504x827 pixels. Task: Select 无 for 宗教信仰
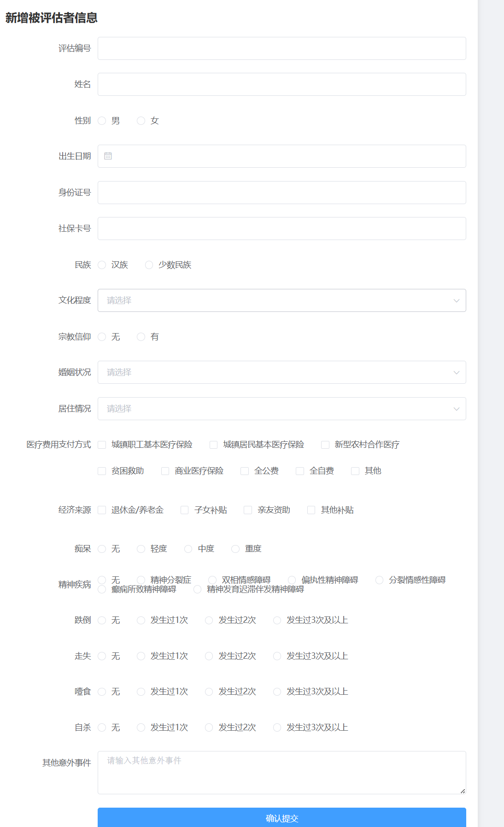(x=102, y=337)
